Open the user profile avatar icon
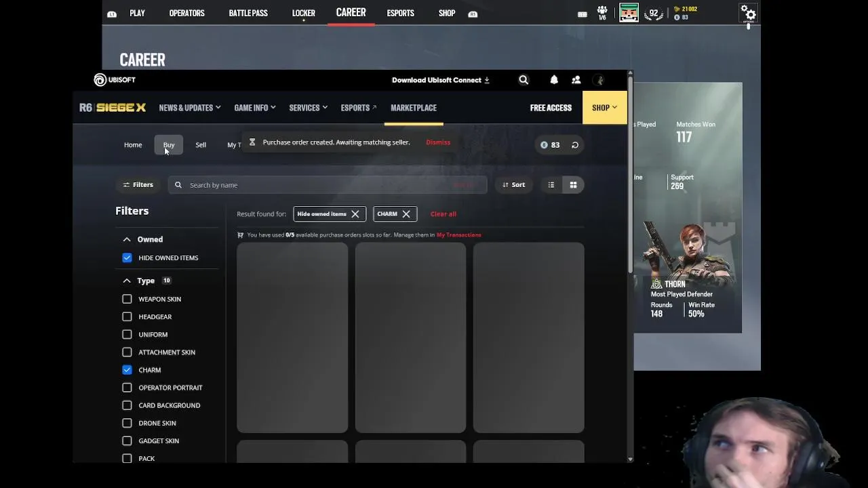Viewport: 868px width, 488px height. point(599,80)
